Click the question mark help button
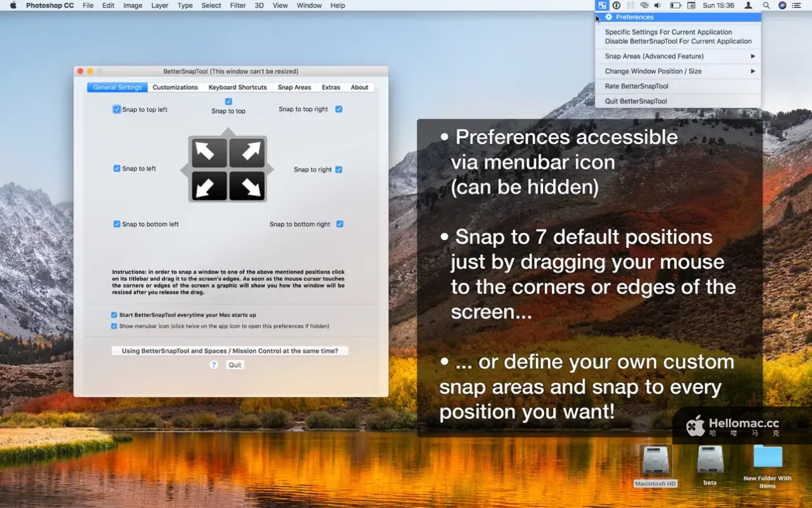The height and width of the screenshot is (508, 812). (x=214, y=365)
